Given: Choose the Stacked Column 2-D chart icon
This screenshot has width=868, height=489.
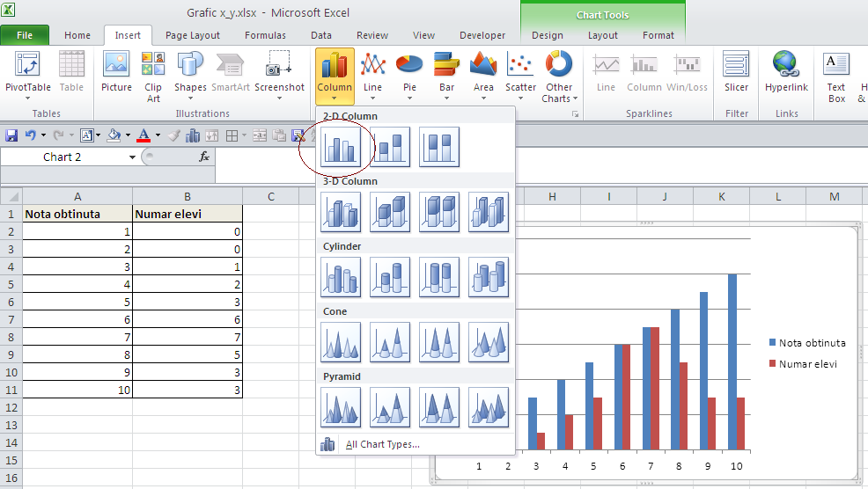Looking at the screenshot, I should pos(390,147).
